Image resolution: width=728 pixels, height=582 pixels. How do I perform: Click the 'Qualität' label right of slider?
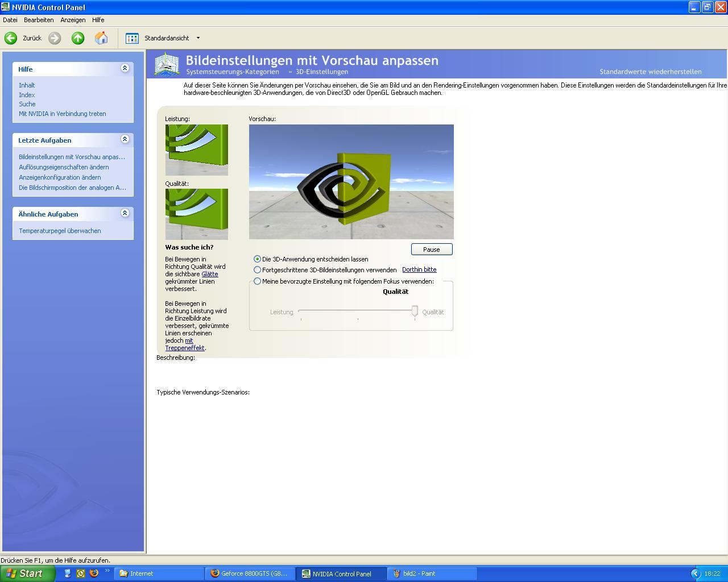click(433, 312)
